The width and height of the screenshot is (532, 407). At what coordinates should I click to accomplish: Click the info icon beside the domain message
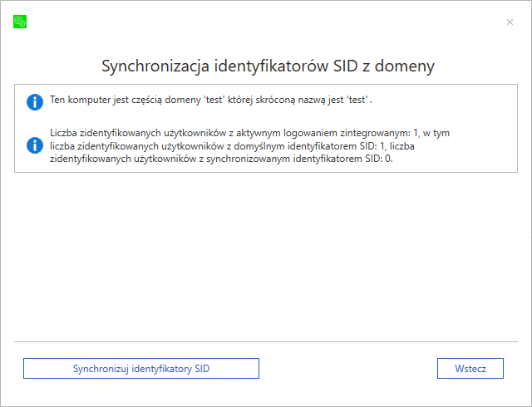tap(35, 102)
